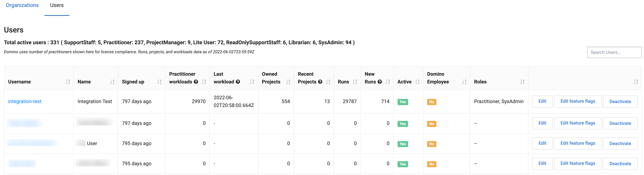Select the '714' new runs value
The image size is (644, 175).
coord(385,101)
